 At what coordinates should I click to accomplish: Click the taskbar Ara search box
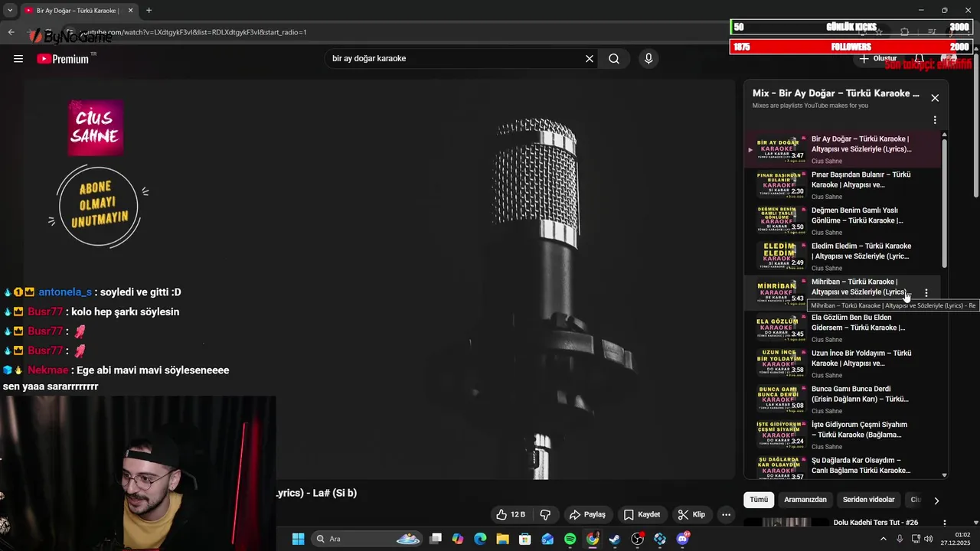click(367, 539)
